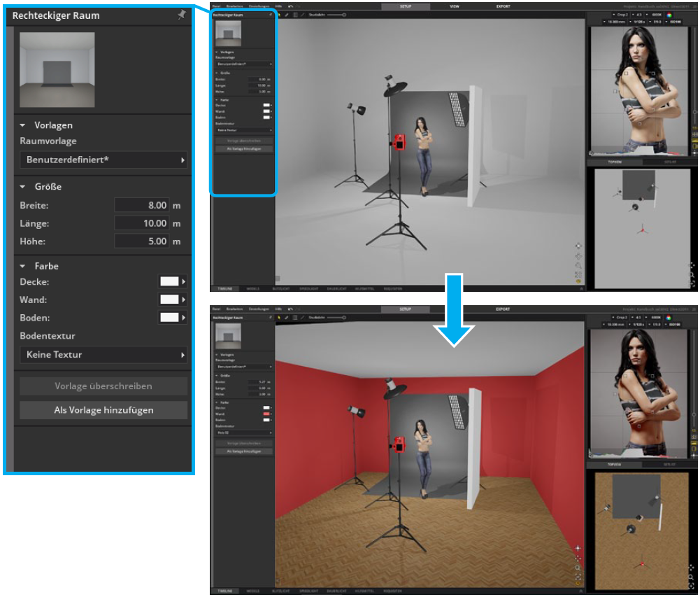700x597 pixels.
Task: Click the undo arrow in gray-studio menu bar
Action: tap(290, 6)
